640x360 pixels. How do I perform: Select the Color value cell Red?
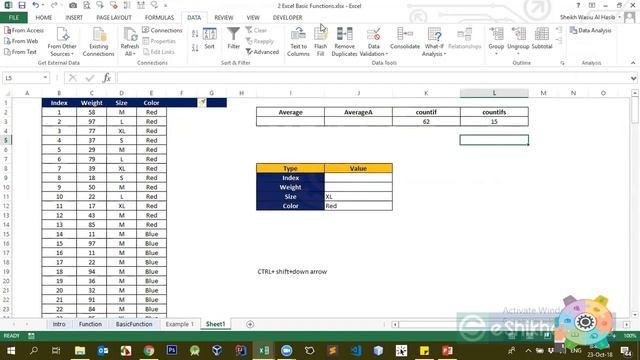point(358,206)
